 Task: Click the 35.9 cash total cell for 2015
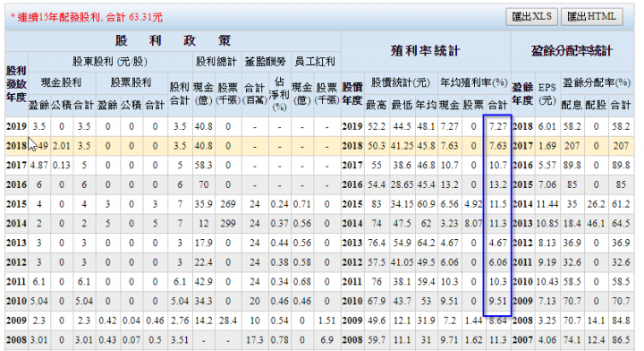pos(204,204)
